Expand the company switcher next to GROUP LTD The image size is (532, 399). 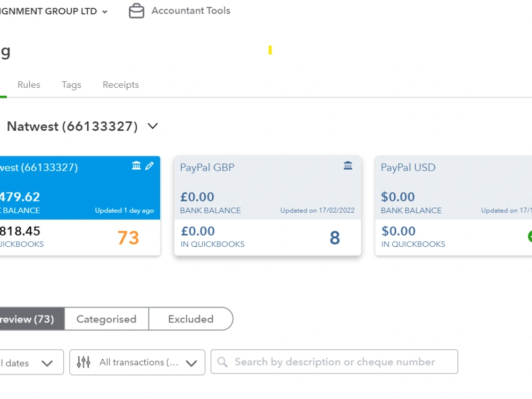(x=104, y=11)
